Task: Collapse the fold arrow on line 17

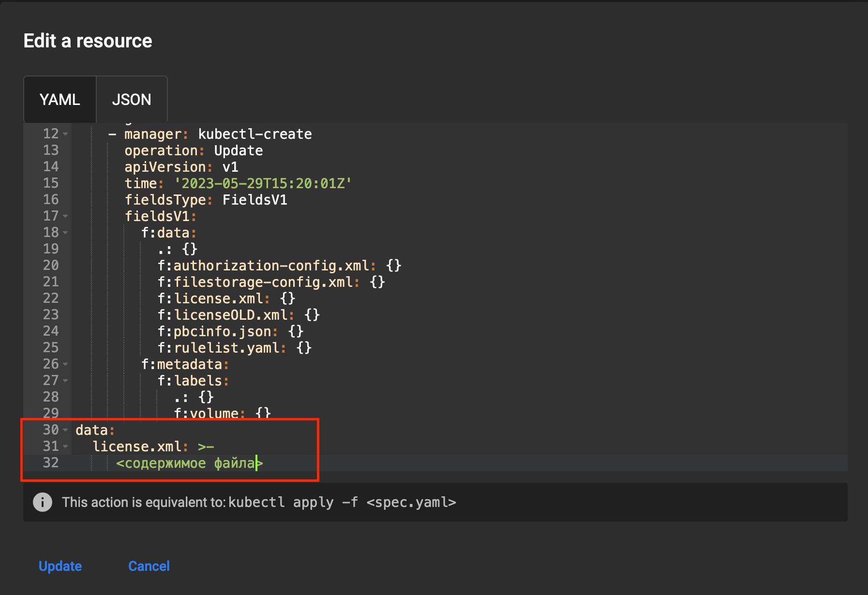Action: pyautogui.click(x=65, y=216)
